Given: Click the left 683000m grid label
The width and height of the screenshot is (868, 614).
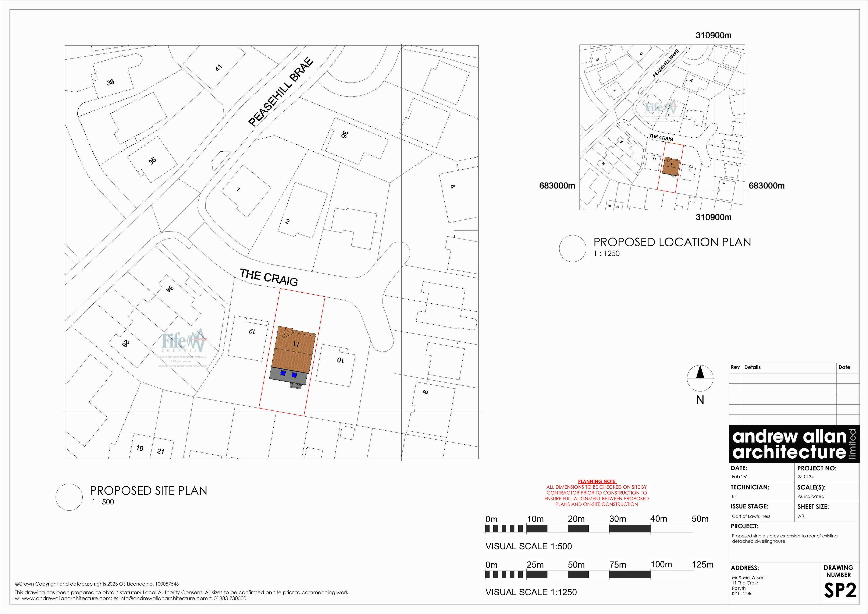Looking at the screenshot, I should 557,186.
